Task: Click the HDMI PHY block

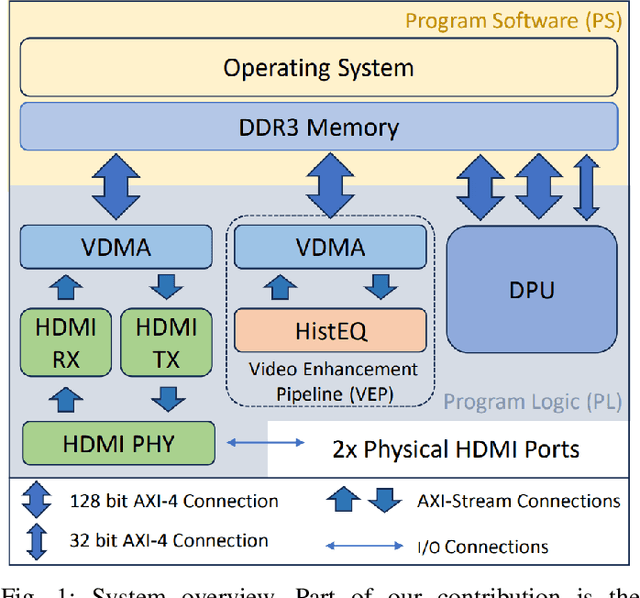Action: click(119, 444)
